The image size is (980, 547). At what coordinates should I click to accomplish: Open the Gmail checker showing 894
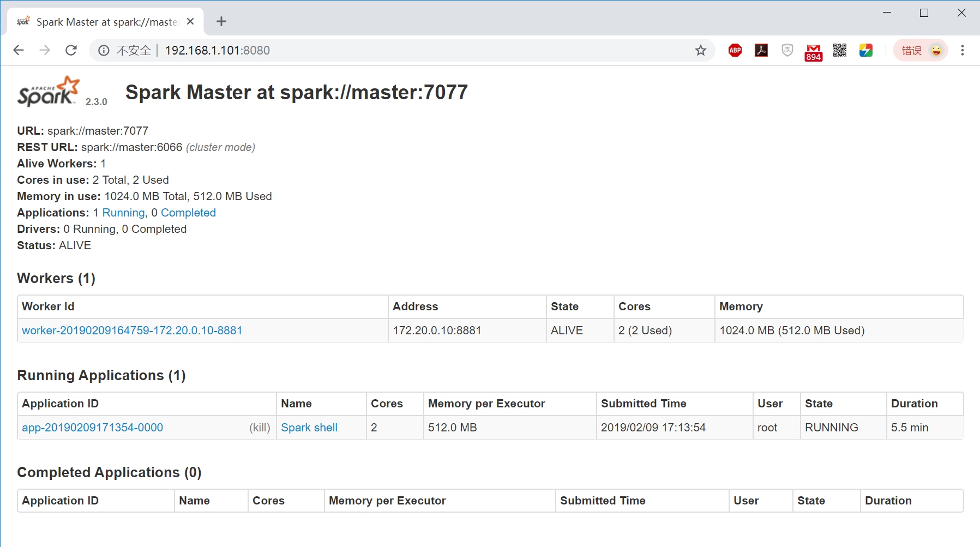coord(814,52)
